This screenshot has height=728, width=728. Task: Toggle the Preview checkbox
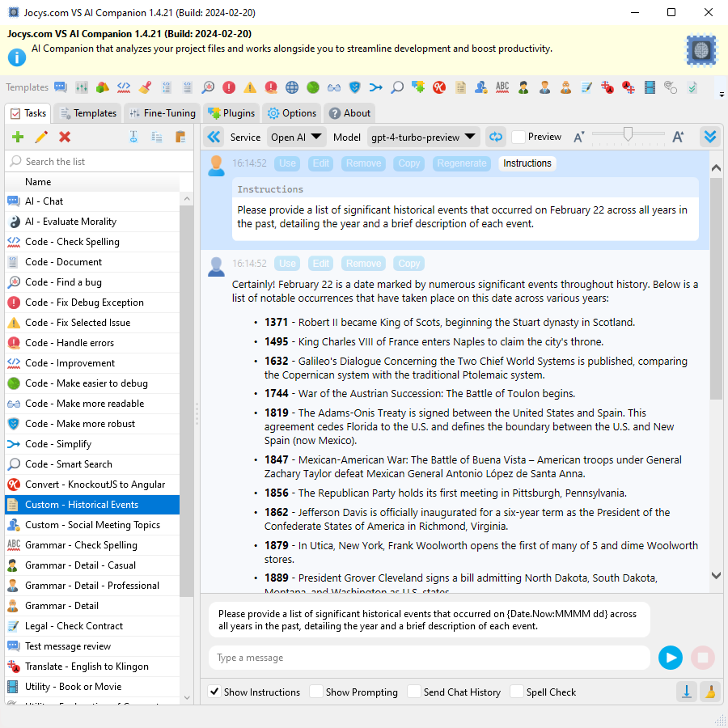point(518,137)
